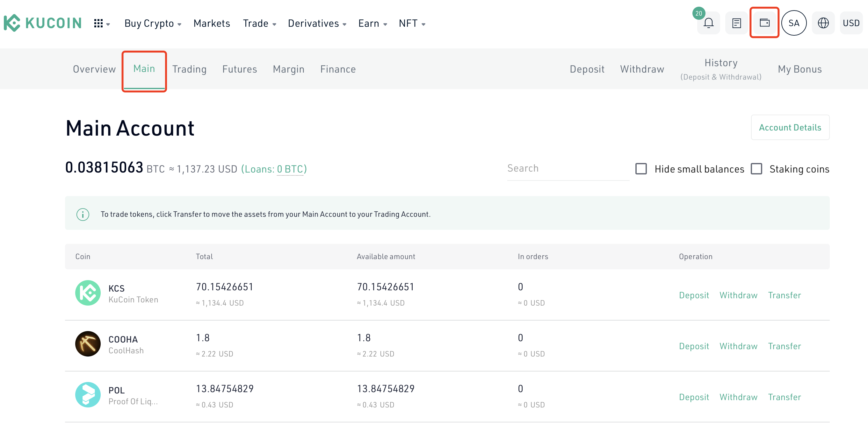Click the POL coin logo

[88, 395]
